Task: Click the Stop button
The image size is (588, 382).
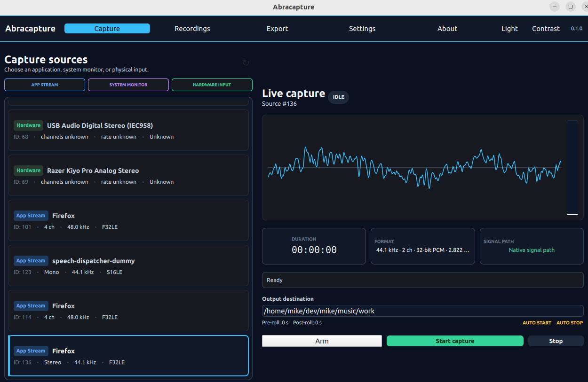Action: tap(556, 341)
